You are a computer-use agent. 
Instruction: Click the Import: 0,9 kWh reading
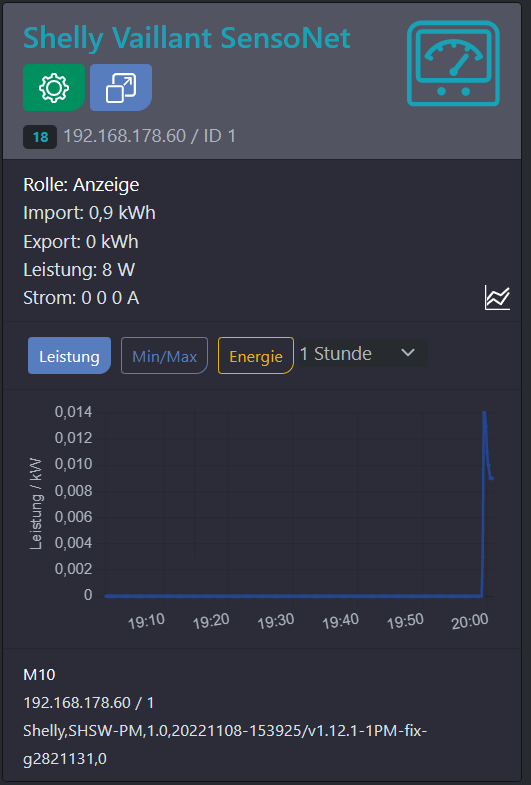(89, 213)
